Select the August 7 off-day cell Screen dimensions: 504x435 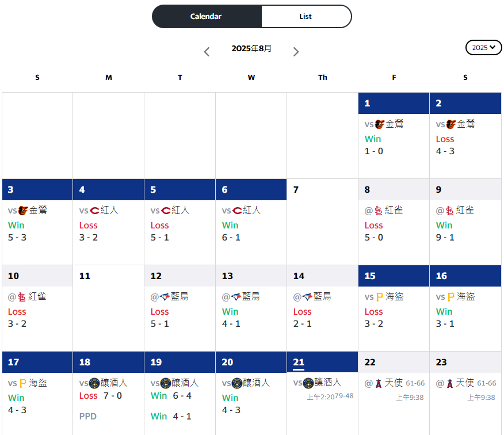(322, 222)
